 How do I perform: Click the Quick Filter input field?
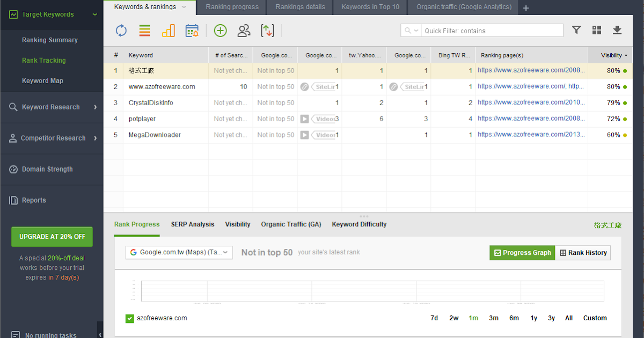click(492, 31)
